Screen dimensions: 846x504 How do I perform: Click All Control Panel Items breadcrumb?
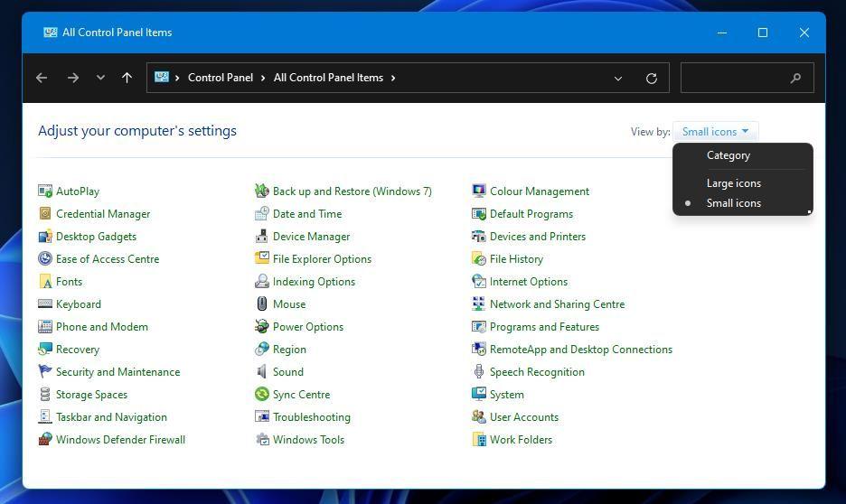pos(328,78)
